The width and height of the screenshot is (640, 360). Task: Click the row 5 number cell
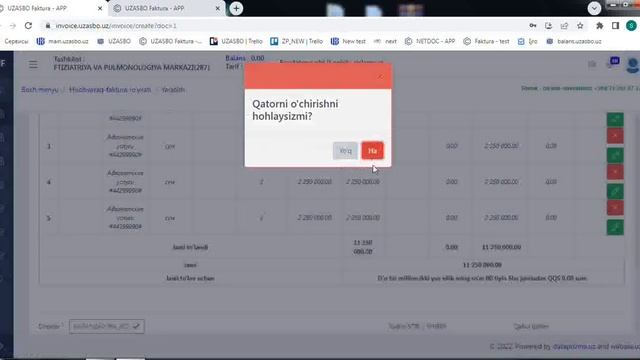[49, 218]
